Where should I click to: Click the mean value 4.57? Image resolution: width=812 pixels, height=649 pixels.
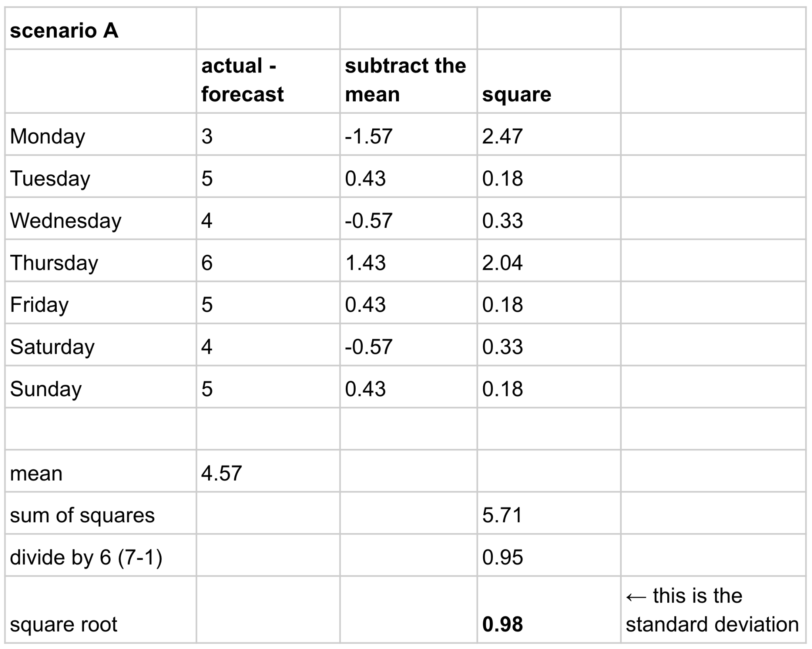click(x=221, y=473)
